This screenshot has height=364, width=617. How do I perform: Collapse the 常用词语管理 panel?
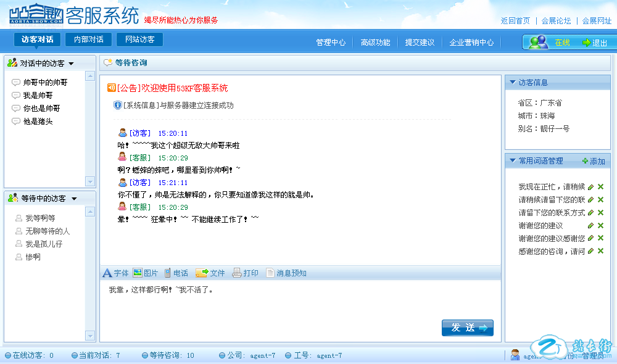click(512, 160)
